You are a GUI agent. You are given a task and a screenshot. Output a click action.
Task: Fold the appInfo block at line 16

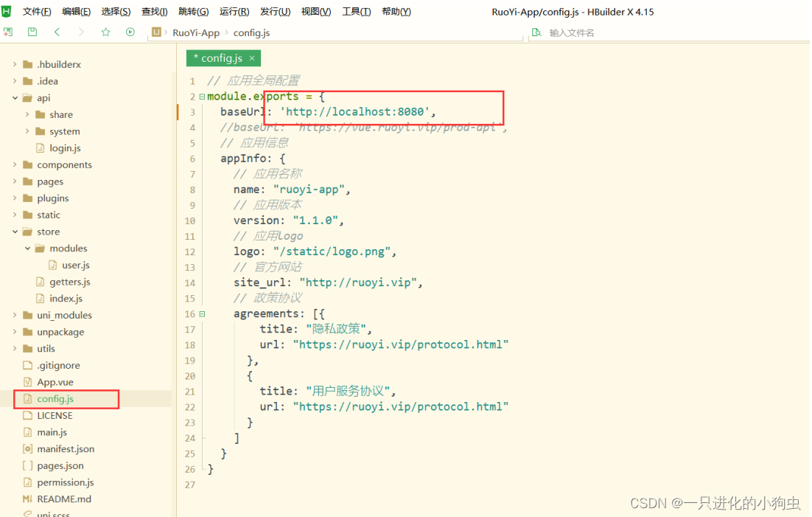click(202, 314)
